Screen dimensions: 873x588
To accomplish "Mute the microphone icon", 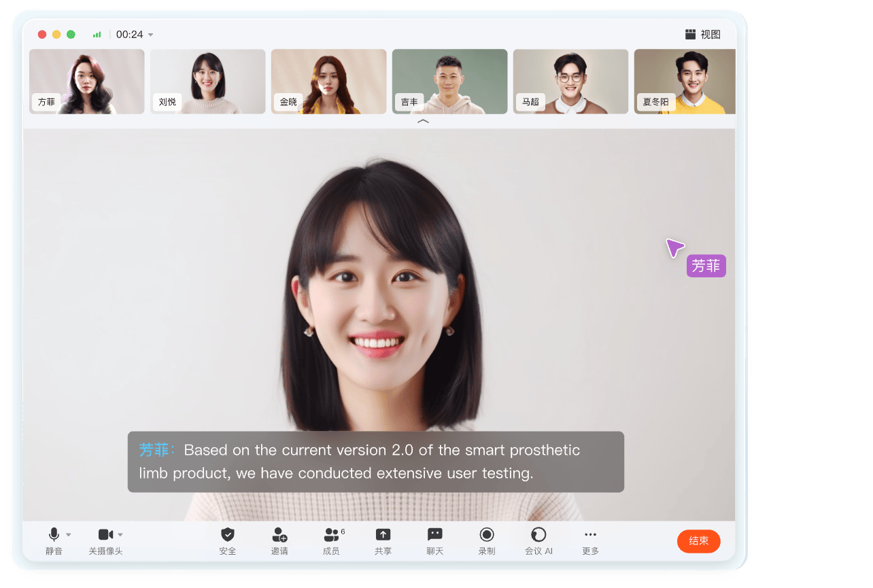I will (x=54, y=534).
